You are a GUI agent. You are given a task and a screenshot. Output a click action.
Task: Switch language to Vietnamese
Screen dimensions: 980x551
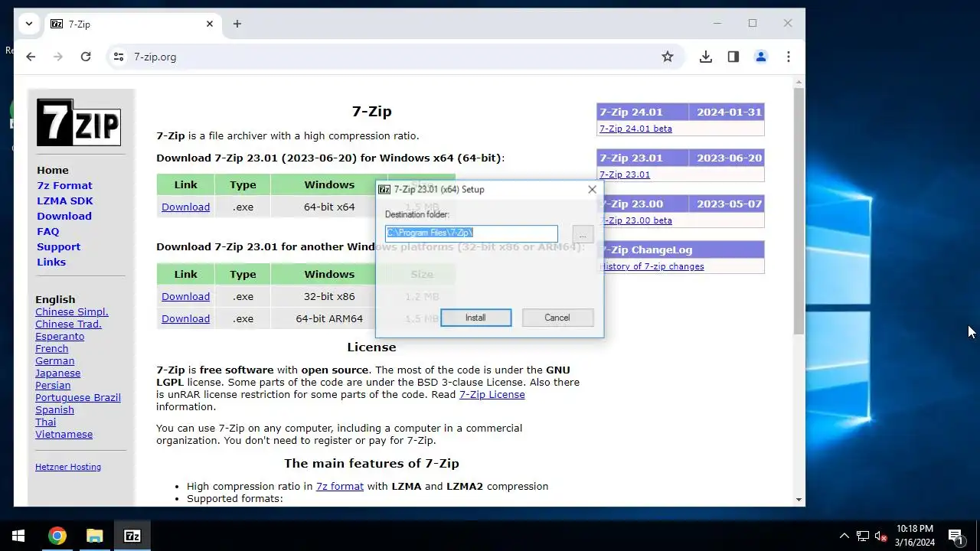[x=64, y=434]
